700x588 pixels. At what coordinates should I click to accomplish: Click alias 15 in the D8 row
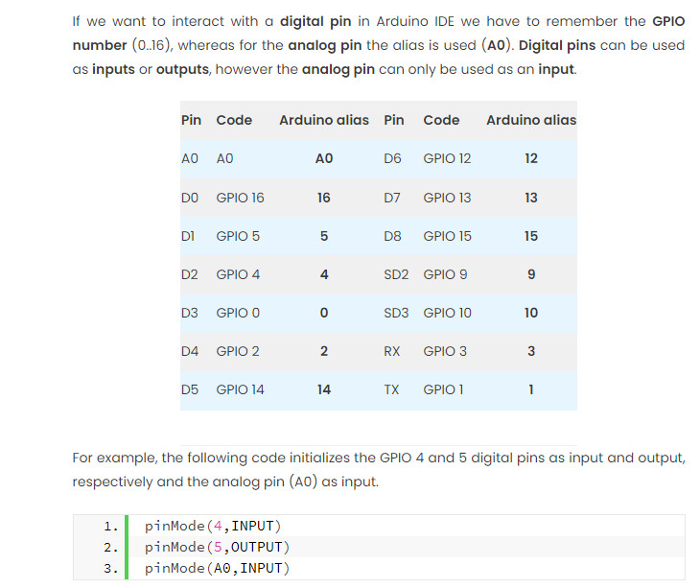point(531,236)
